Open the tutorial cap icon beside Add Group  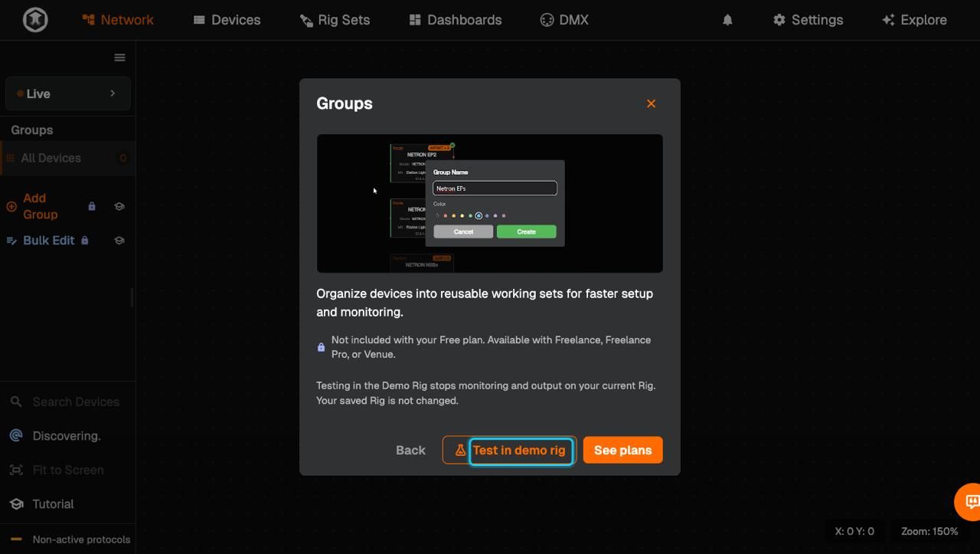click(119, 206)
